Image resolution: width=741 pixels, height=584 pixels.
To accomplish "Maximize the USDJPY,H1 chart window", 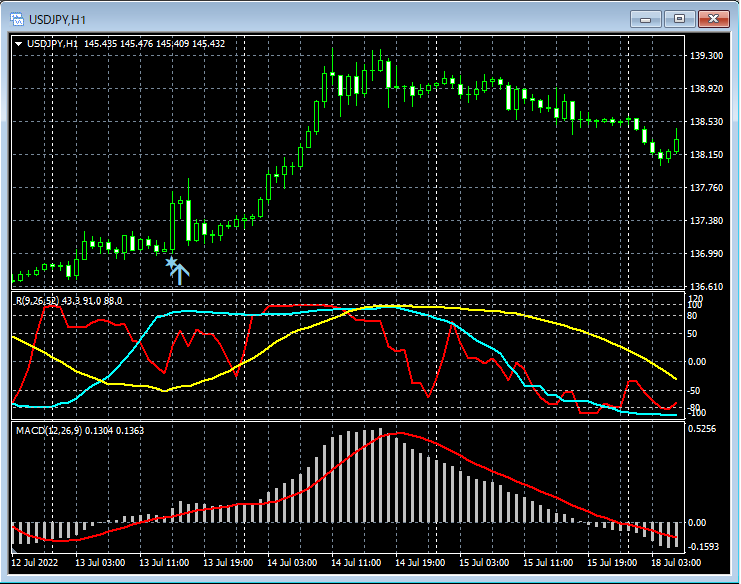I will point(680,18).
